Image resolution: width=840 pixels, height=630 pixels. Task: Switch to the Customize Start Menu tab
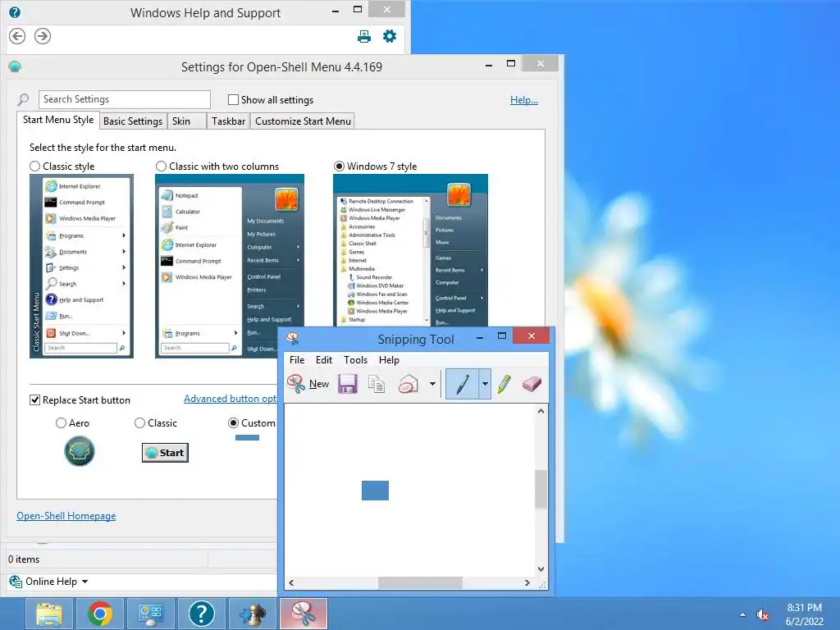coord(303,121)
